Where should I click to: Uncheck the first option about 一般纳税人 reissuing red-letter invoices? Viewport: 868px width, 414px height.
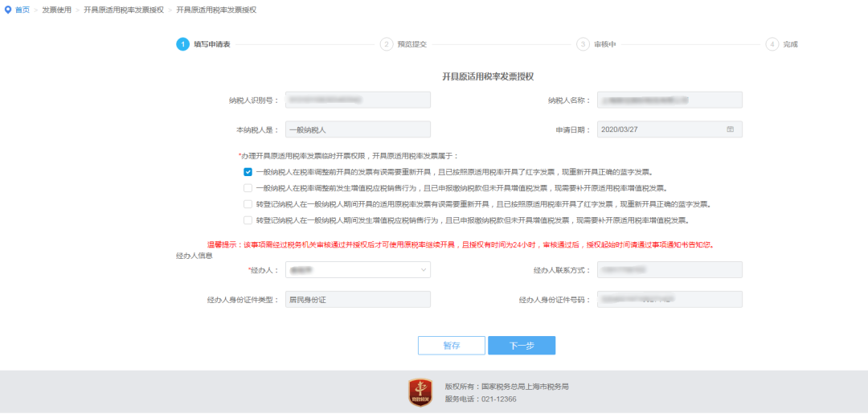coord(248,171)
